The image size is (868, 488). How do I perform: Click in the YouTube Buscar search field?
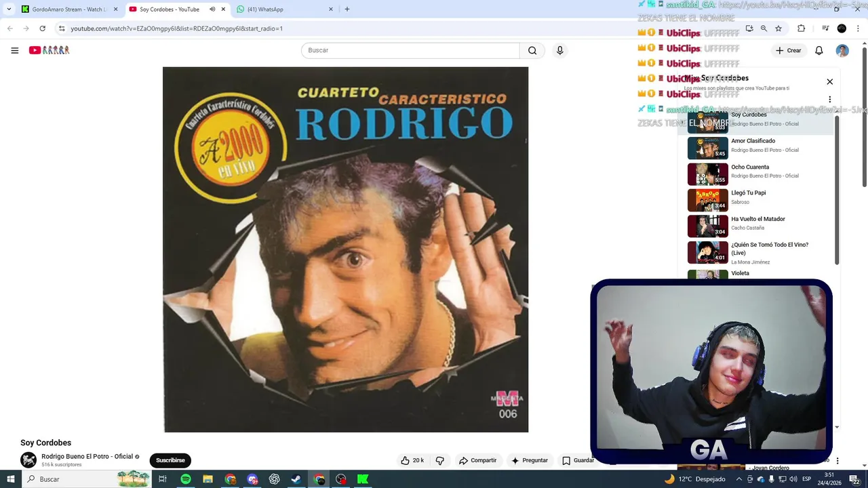click(410, 50)
